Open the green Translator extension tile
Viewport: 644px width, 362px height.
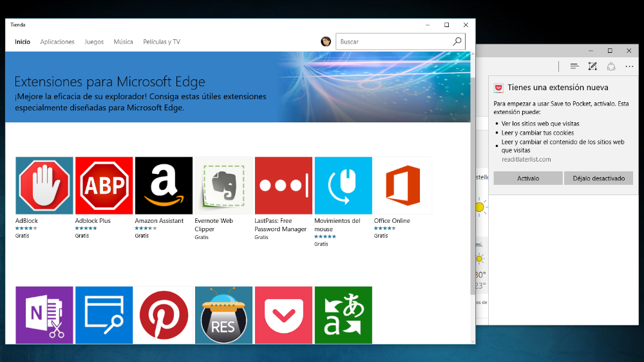[x=343, y=315]
